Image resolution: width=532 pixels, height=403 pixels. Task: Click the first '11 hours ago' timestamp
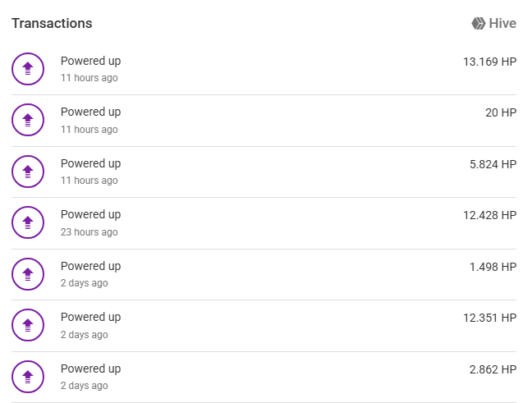pyautogui.click(x=89, y=78)
